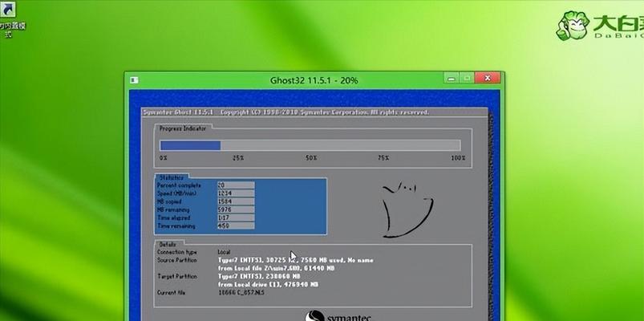Maximize the Ghost32 window

467,78
